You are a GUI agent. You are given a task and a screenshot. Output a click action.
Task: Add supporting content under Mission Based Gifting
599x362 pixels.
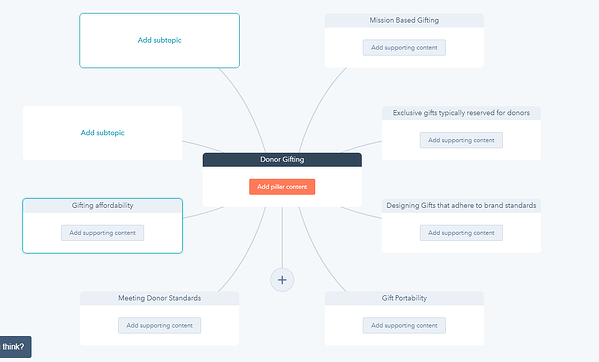click(x=404, y=48)
